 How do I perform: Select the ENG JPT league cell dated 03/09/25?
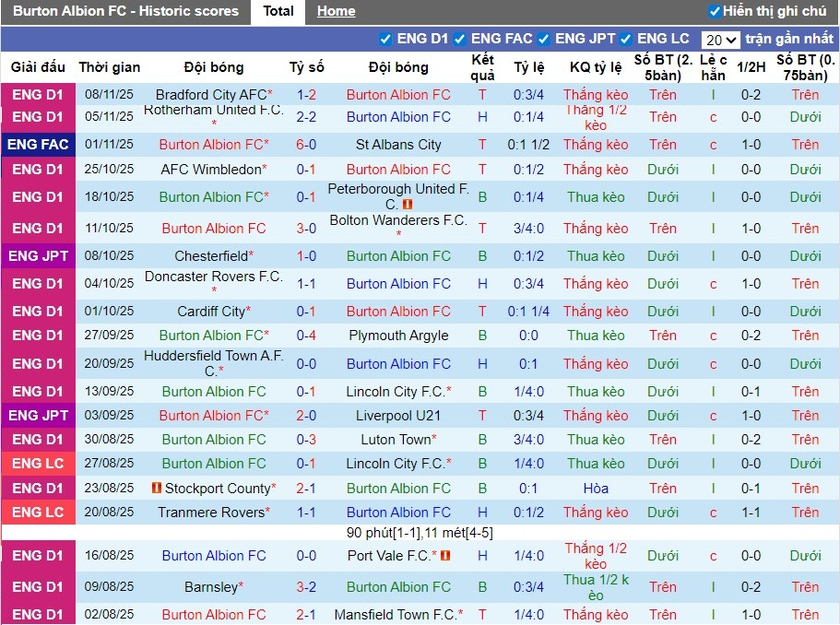coord(38,416)
